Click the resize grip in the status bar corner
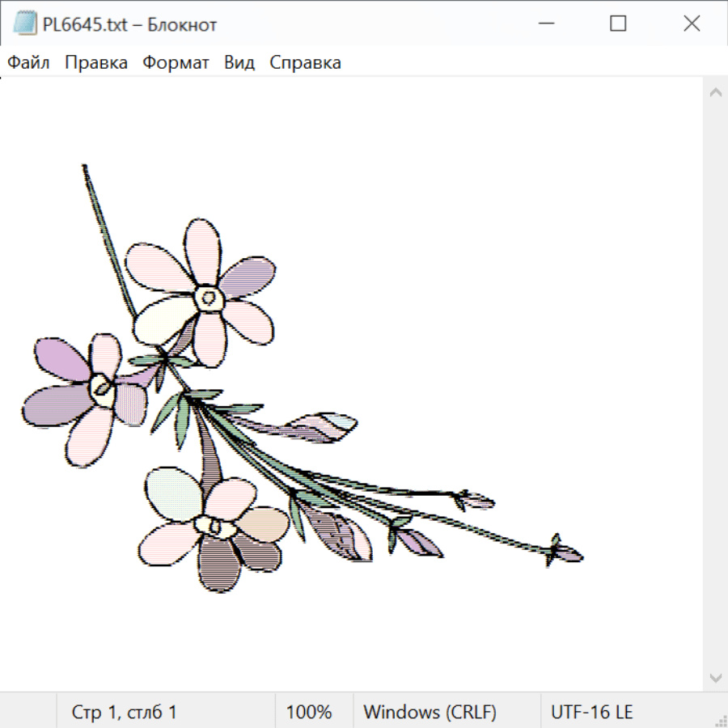 point(720,720)
